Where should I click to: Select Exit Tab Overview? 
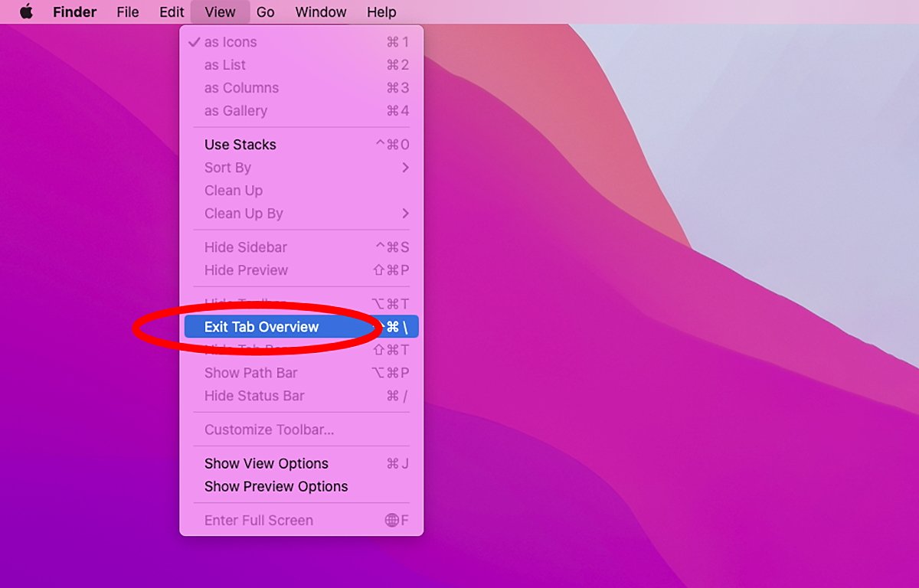(x=262, y=327)
